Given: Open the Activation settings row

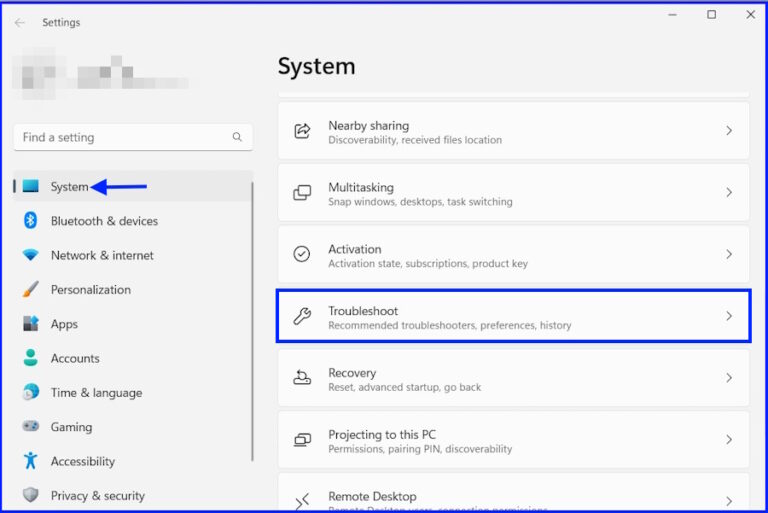Looking at the screenshot, I should point(513,254).
